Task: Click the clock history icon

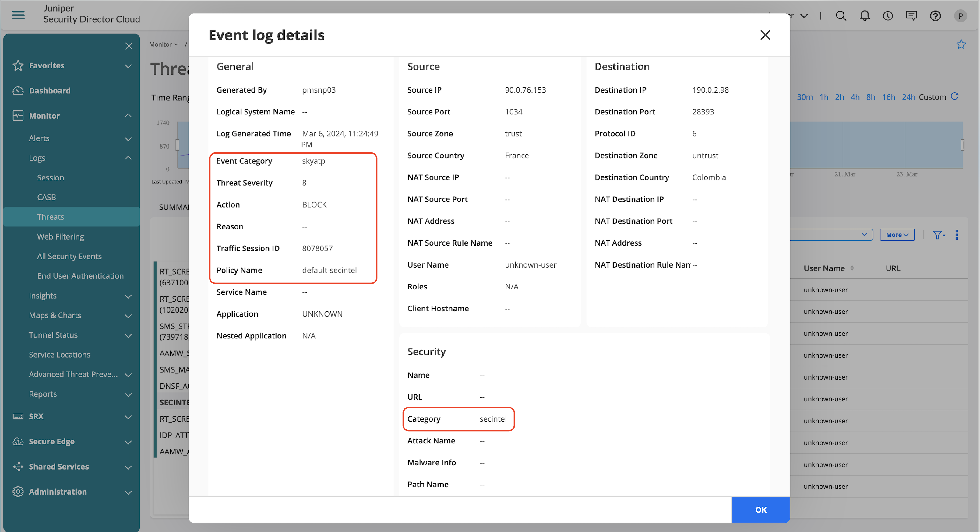Action: (887, 16)
